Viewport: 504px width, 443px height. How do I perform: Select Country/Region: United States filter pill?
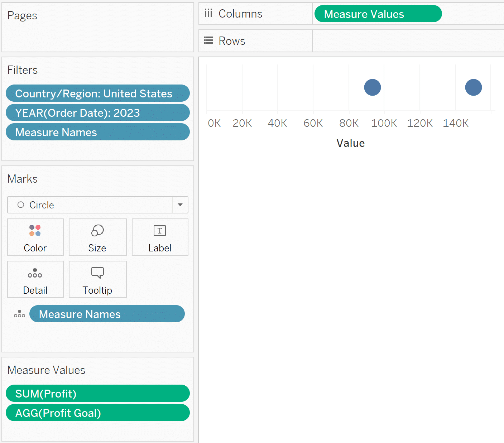[97, 93]
